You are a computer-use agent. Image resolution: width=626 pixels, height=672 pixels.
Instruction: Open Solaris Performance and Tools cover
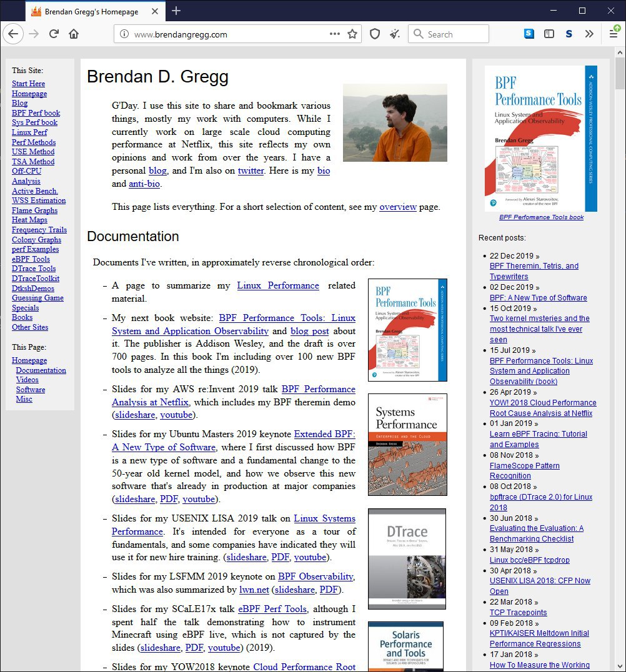tap(405, 646)
